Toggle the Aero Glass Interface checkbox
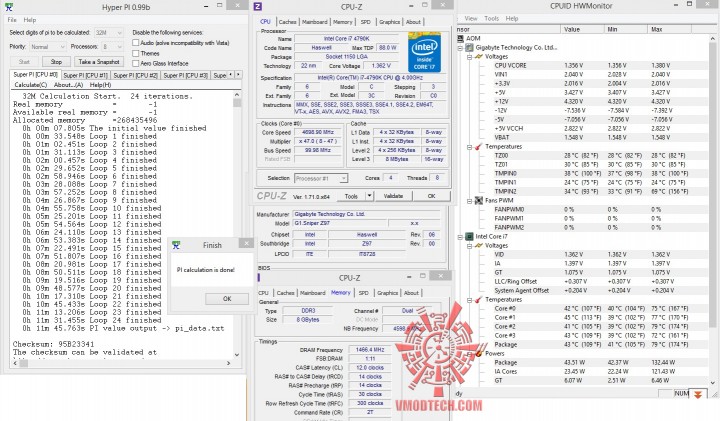 point(135,63)
